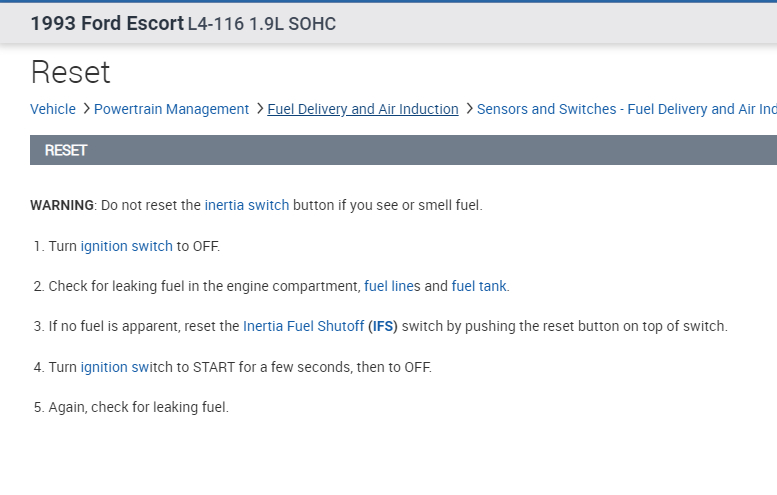
Task: Open the fuel tank link
Action: (x=479, y=286)
